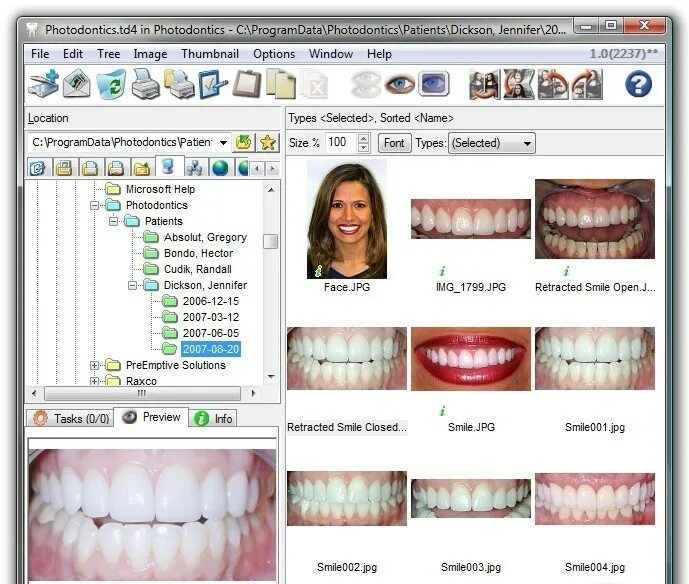689x584 pixels.
Task: Switch to the Info tab
Action: click(213, 418)
